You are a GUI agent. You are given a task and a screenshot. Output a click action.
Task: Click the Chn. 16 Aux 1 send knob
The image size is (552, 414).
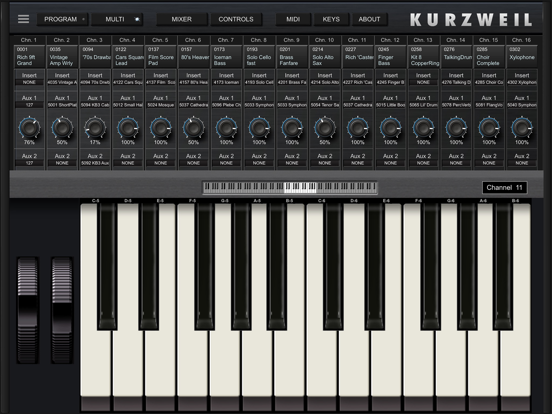(522, 127)
